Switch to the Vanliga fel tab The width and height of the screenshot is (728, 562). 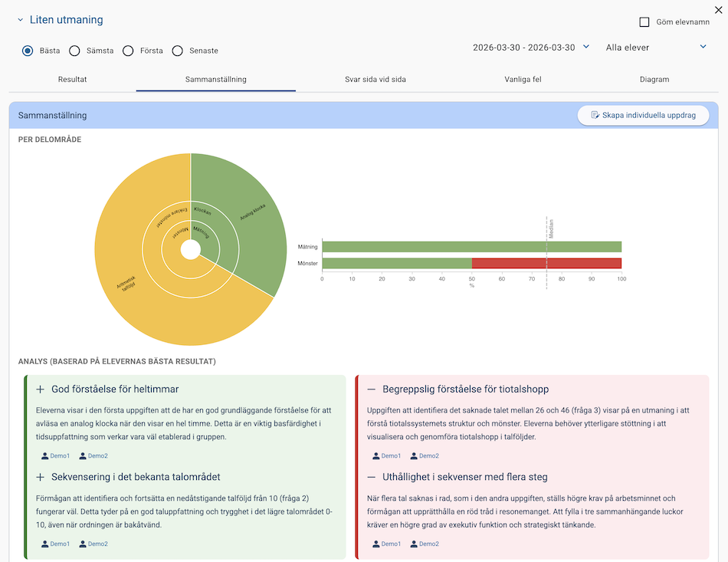point(523,79)
